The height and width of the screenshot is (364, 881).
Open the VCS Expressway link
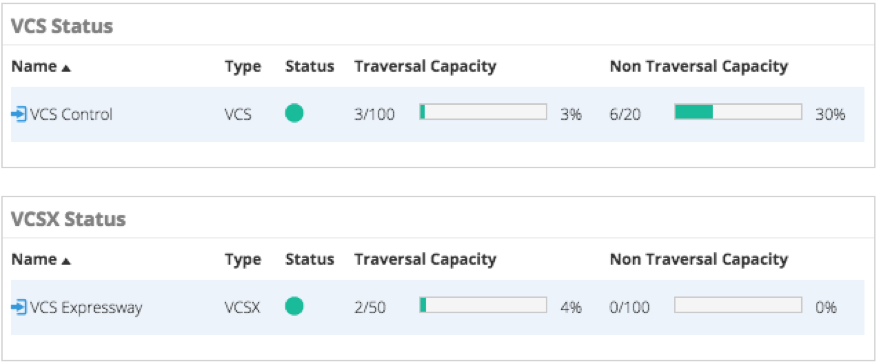click(86, 308)
